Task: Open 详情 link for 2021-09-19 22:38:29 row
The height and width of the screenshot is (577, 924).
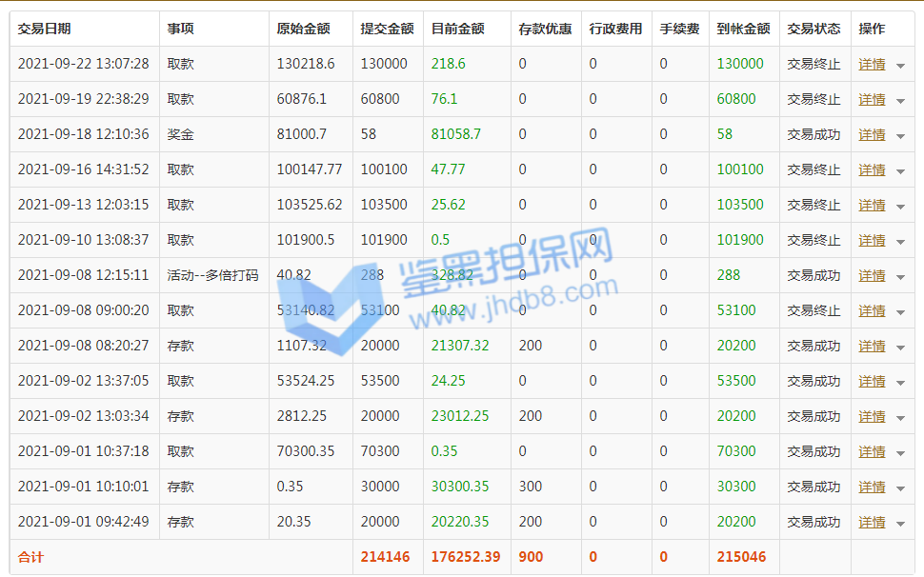Action: [871, 99]
